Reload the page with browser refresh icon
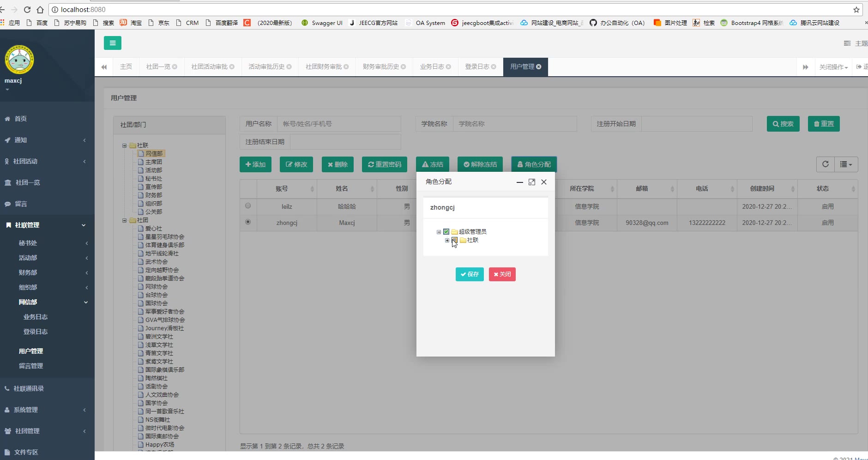 (27, 10)
